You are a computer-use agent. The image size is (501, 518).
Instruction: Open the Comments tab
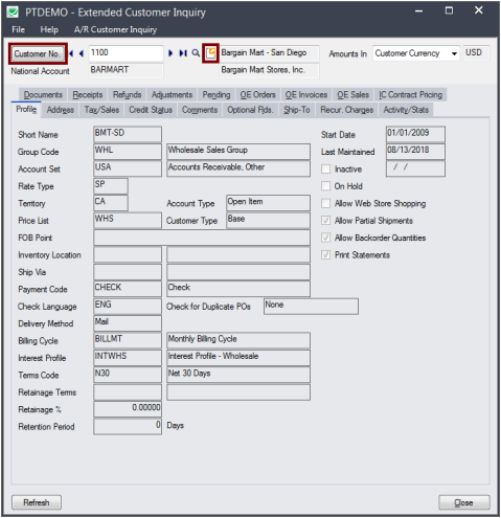tap(199, 110)
